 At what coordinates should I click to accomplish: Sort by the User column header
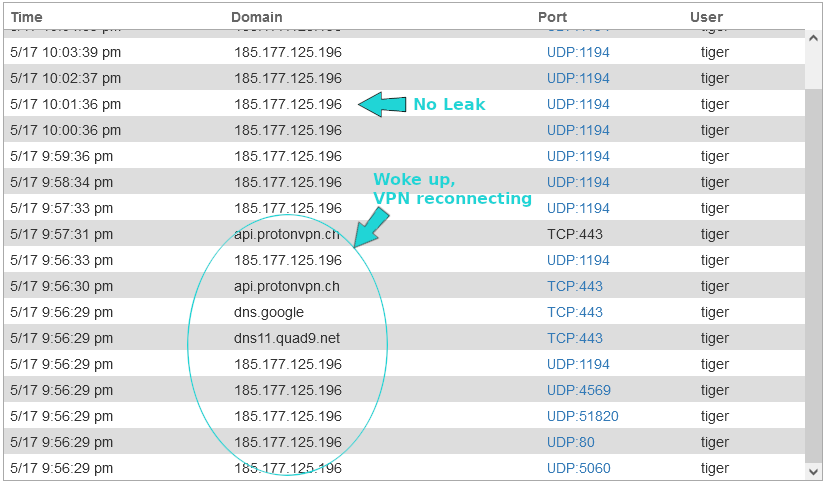tap(706, 17)
